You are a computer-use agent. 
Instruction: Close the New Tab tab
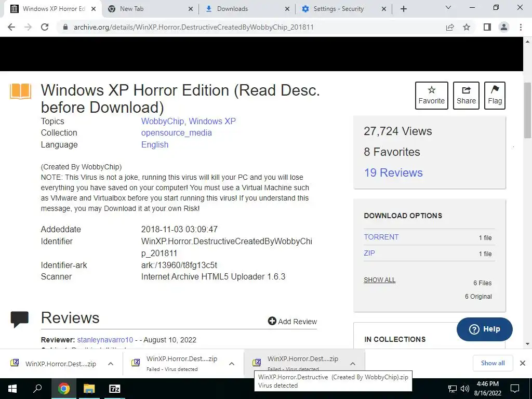tap(191, 9)
